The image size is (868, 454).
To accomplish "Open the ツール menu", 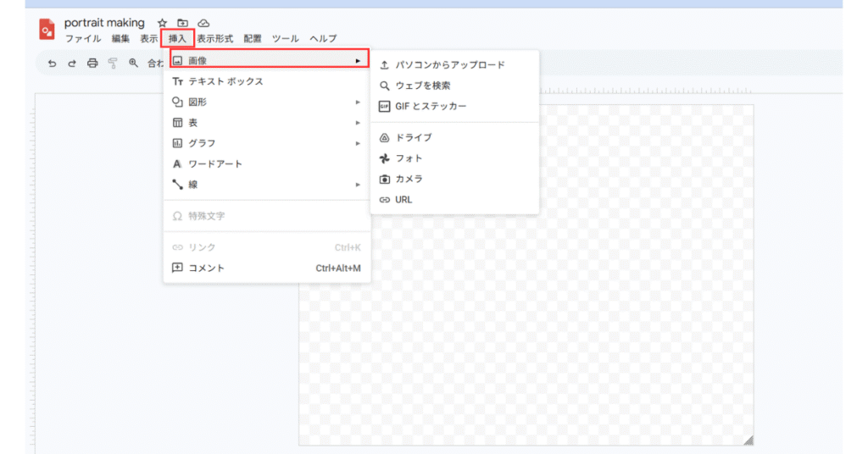I will 285,39.
